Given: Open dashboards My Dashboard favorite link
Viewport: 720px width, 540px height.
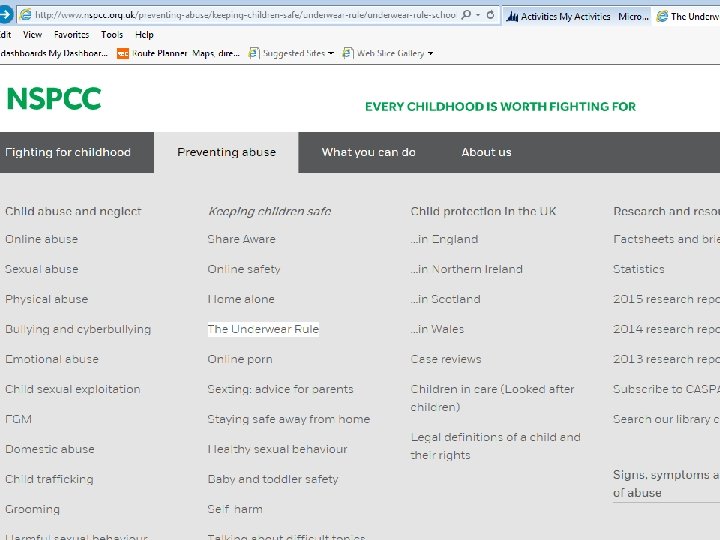Looking at the screenshot, I should click(54, 53).
